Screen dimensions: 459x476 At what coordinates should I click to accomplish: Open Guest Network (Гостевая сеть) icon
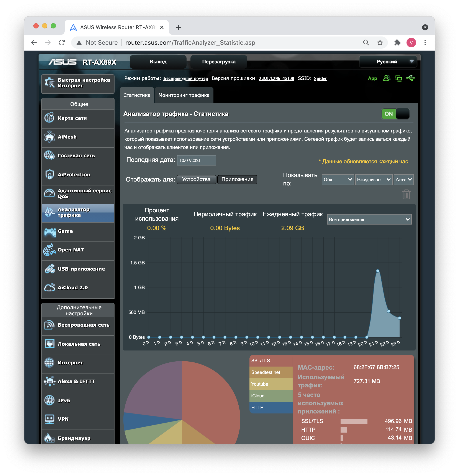click(x=49, y=156)
